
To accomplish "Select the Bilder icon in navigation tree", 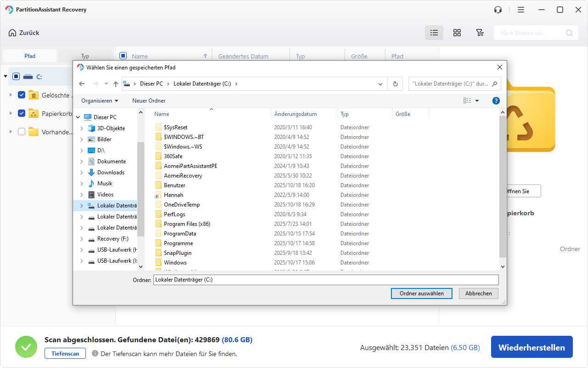I will (91, 139).
